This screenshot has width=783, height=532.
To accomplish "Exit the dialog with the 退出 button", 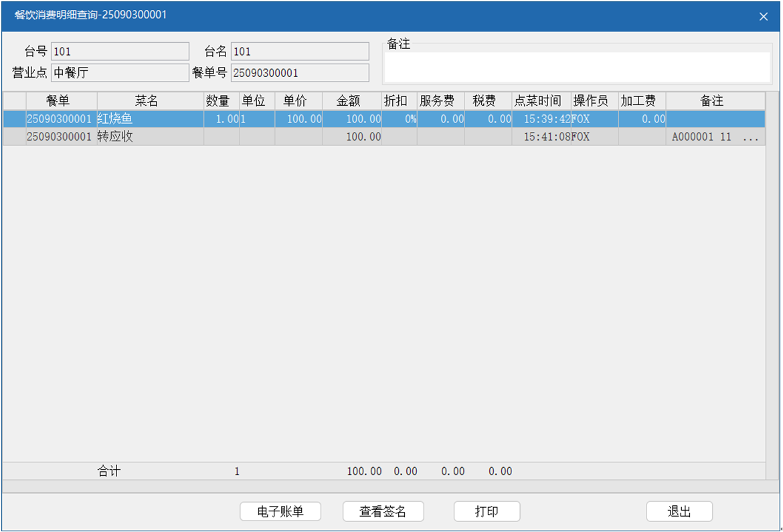I will pos(679,512).
